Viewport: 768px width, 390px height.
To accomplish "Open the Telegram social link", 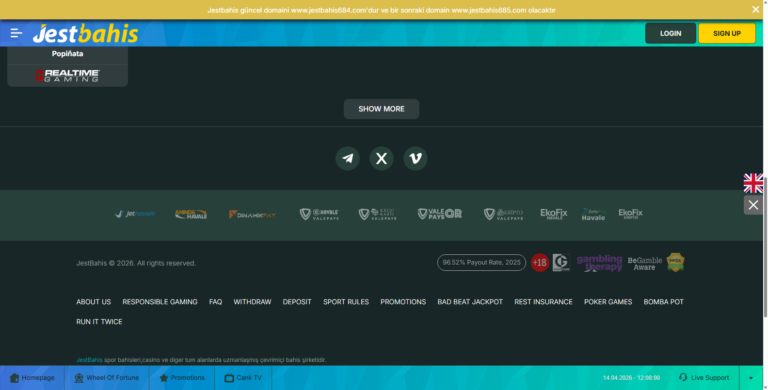I will 348,158.
